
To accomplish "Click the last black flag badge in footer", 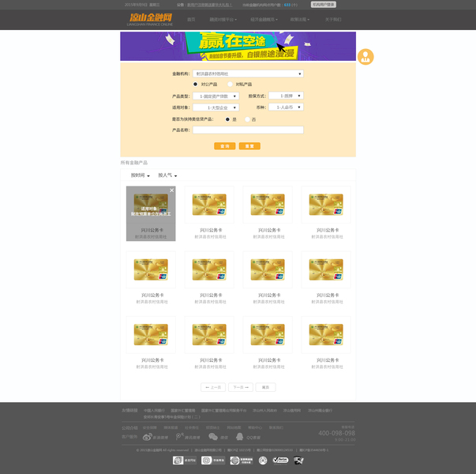I will [x=298, y=461].
